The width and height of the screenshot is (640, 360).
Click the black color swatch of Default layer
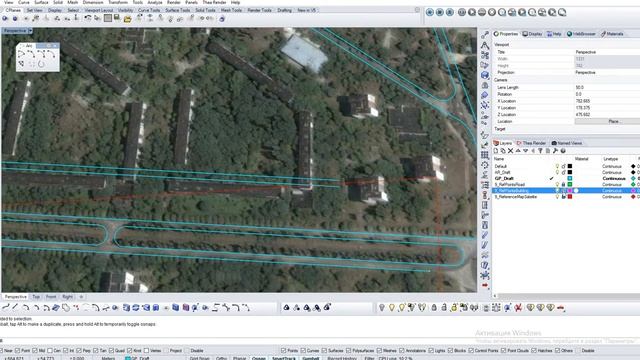[570, 166]
